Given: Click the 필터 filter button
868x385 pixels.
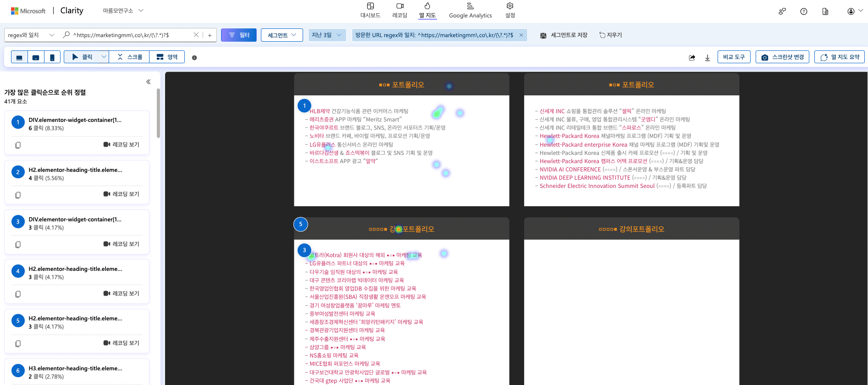Looking at the screenshot, I should [x=239, y=35].
